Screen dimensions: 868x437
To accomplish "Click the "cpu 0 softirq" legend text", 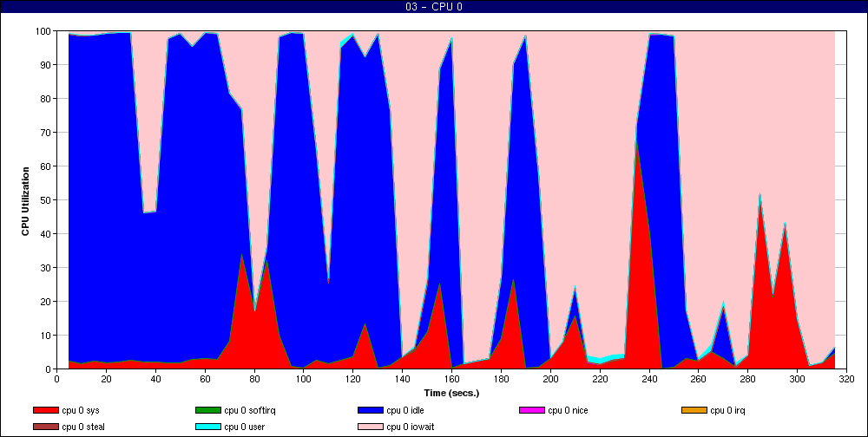I will (252, 409).
